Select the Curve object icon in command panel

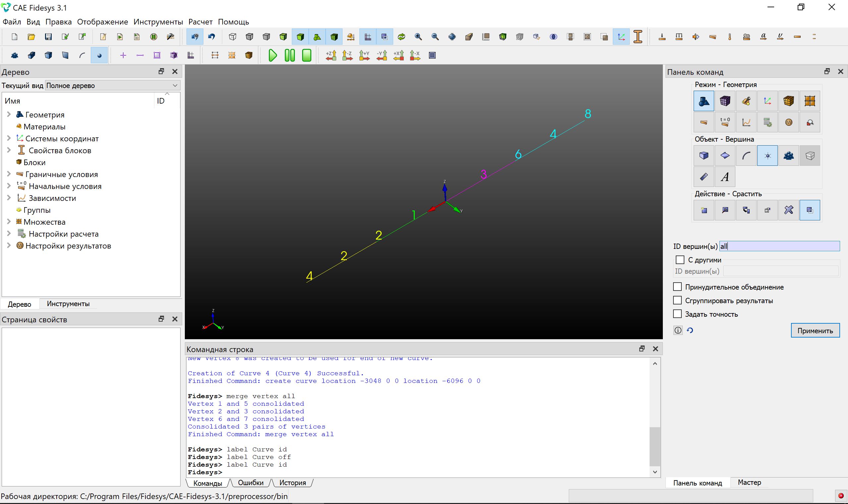click(x=746, y=156)
